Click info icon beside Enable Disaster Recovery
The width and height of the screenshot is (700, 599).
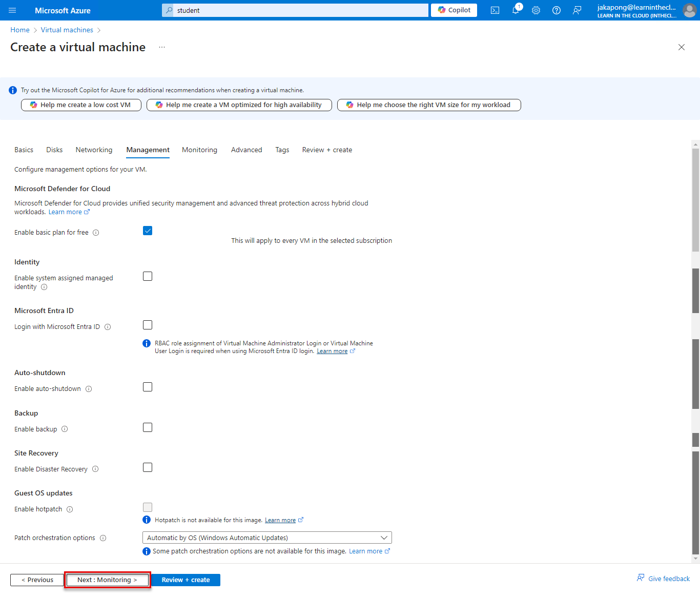(x=95, y=469)
